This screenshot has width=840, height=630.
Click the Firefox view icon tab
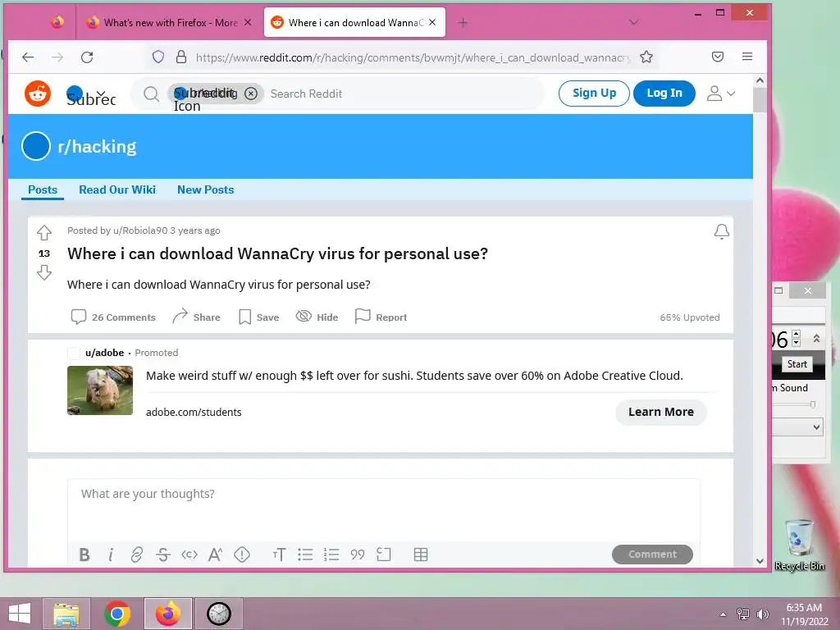tap(57, 22)
